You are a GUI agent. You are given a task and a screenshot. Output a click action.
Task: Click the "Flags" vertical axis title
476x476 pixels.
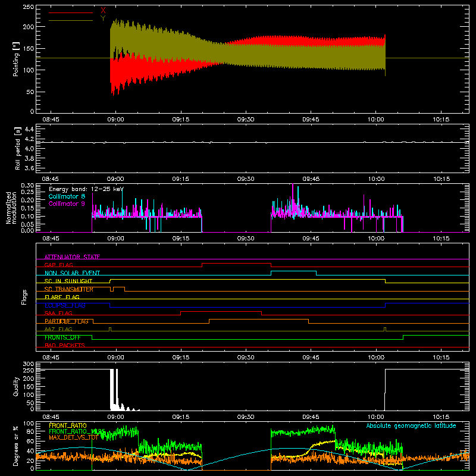tap(24, 297)
